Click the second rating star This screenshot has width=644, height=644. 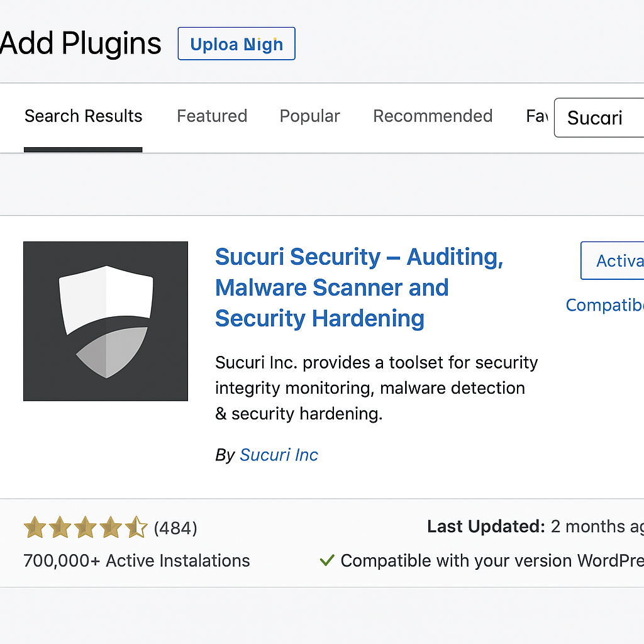click(x=60, y=527)
